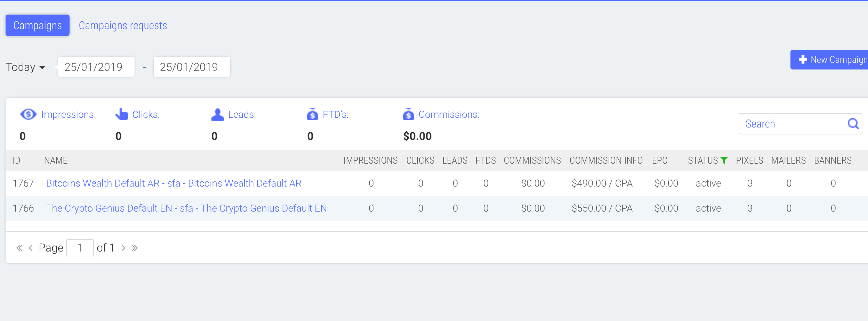
Task: Click the FTD's money bag icon
Action: click(x=312, y=114)
